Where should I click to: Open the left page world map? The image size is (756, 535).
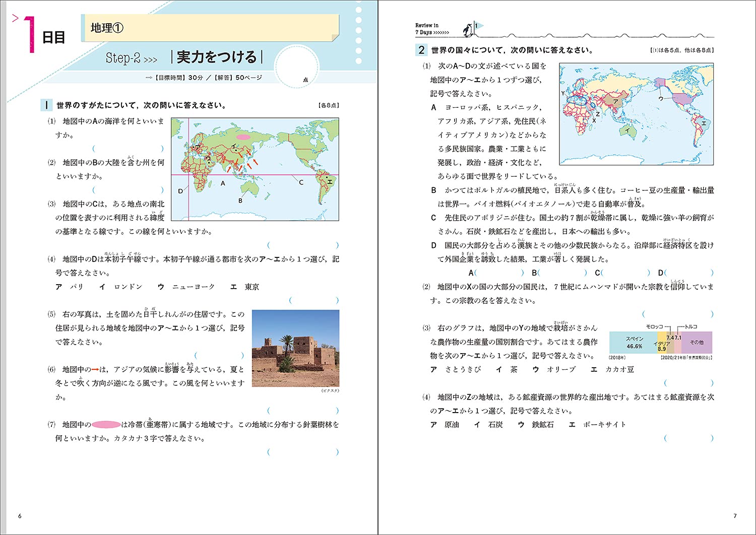coord(255,169)
